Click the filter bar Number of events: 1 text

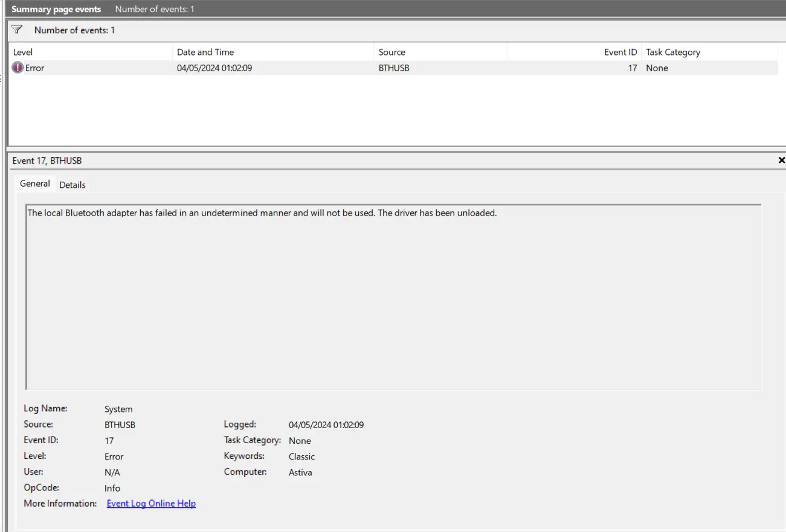coord(74,30)
